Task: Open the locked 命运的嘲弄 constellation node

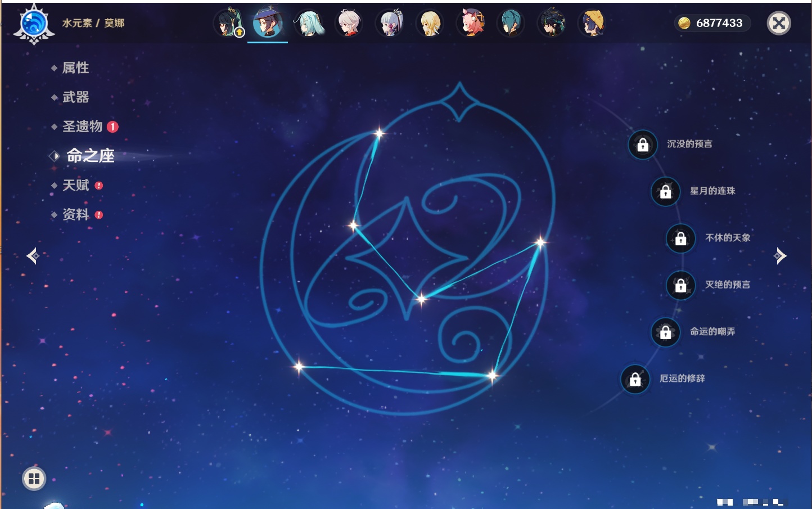Action: [665, 332]
